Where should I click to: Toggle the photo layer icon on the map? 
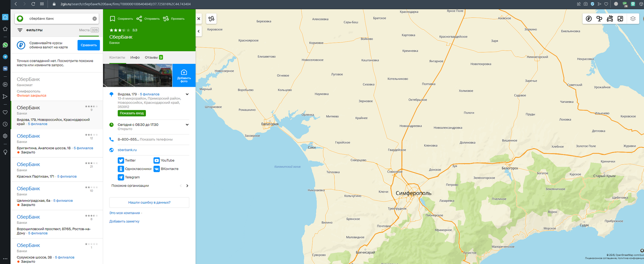pos(620,19)
